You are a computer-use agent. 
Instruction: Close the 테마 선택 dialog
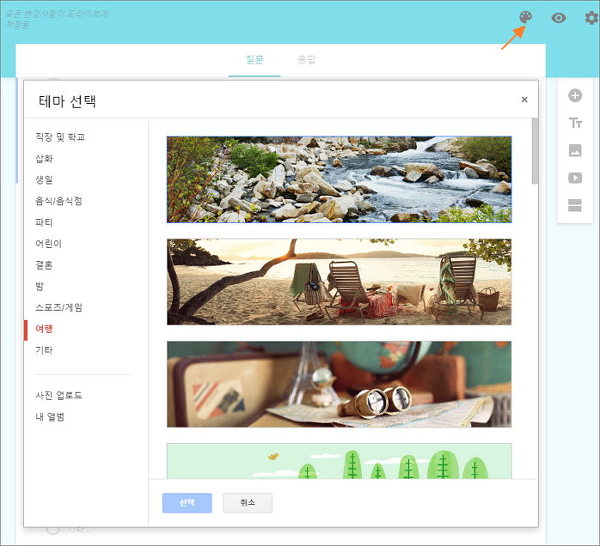coord(525,100)
